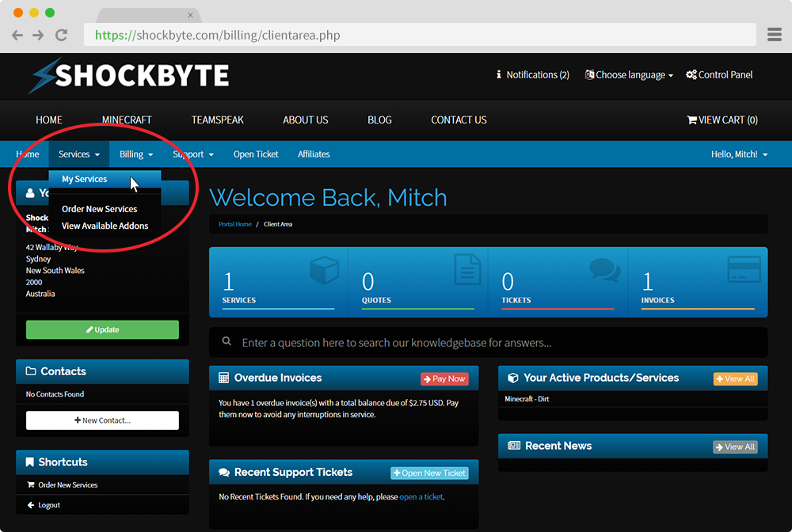The width and height of the screenshot is (792, 532).
Task: Click the Open New Ticket button
Action: click(x=429, y=473)
